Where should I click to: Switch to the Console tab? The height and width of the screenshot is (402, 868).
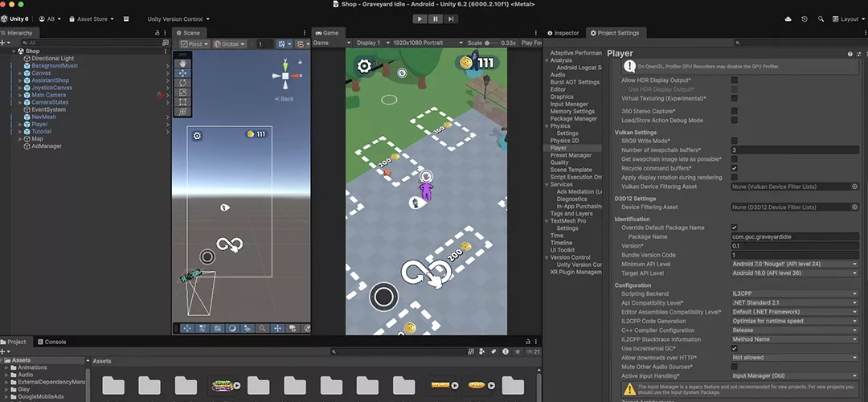(55, 342)
